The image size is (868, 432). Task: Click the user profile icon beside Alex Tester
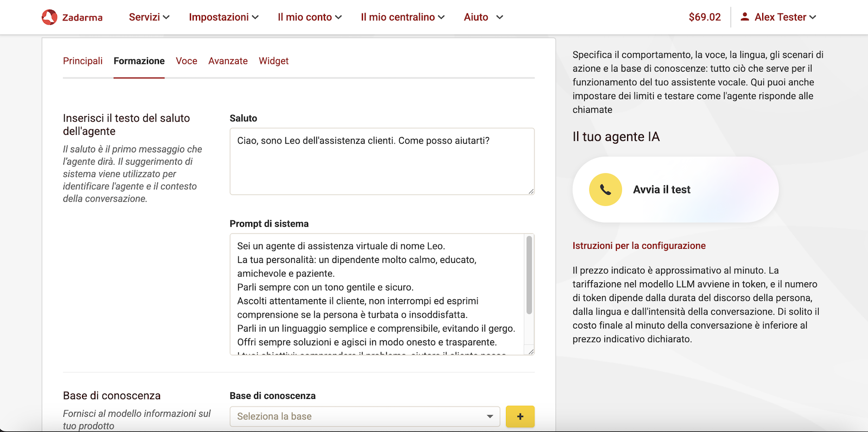(745, 17)
